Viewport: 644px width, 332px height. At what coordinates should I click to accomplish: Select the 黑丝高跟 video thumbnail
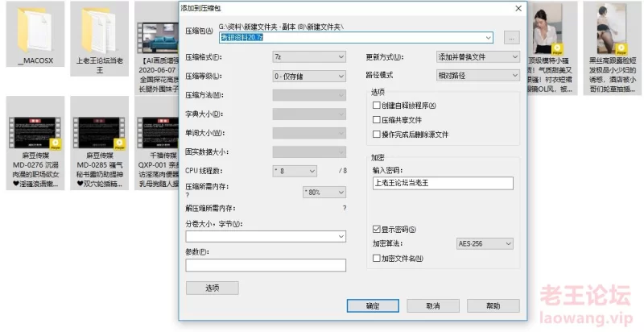tap(612, 29)
